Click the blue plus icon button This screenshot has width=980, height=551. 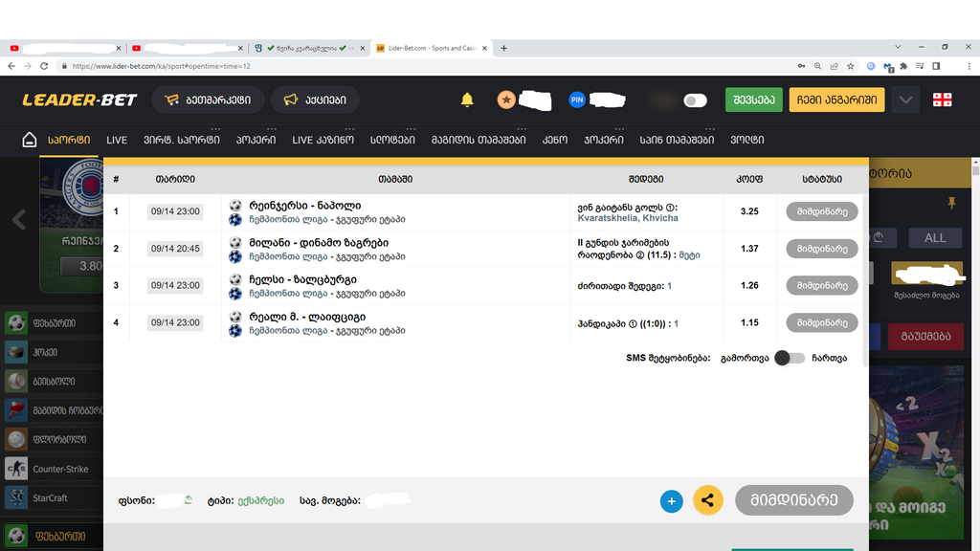click(x=671, y=500)
